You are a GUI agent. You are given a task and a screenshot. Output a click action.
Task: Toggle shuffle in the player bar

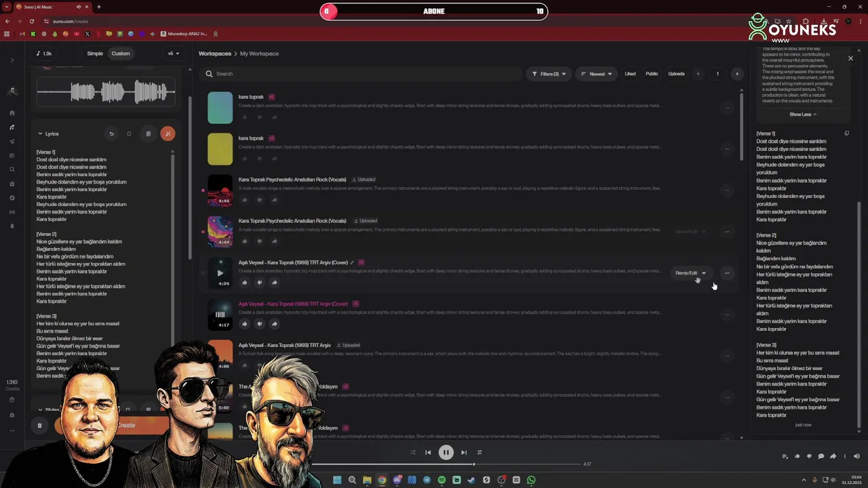click(x=412, y=452)
